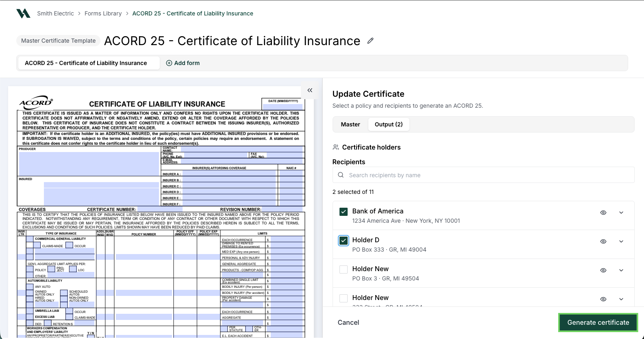Tick the ANY AUTO box on the form
Viewport: 644px width, 339px height.
pyautogui.click(x=30, y=287)
